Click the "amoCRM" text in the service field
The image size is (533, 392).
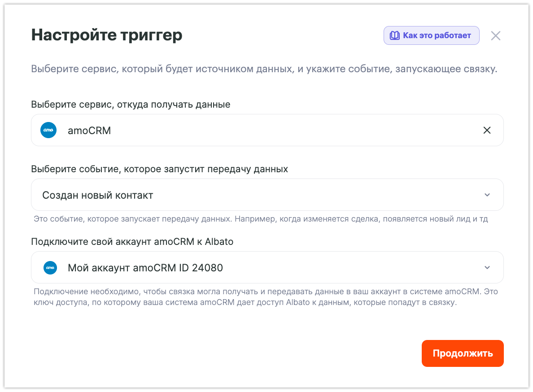pyautogui.click(x=89, y=131)
